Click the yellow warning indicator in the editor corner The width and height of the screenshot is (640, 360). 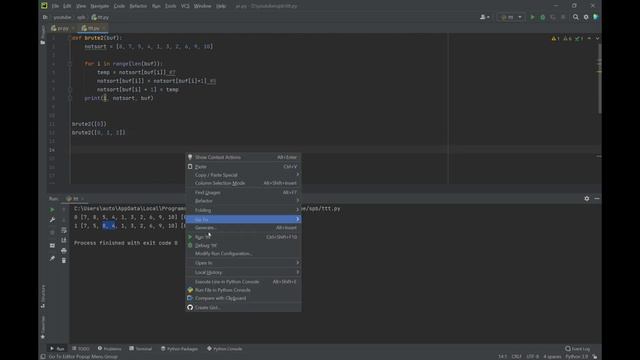(x=555, y=38)
